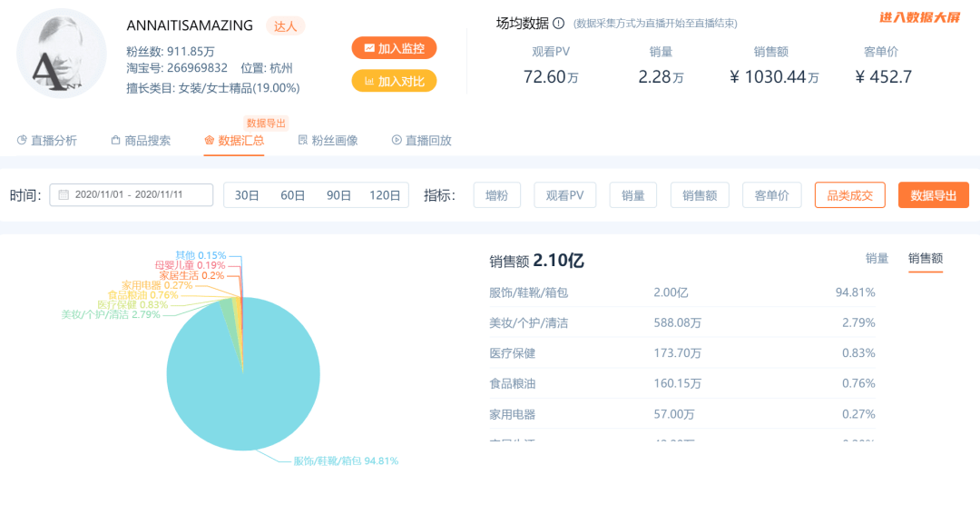
Task: Switch the category table to 销售额
Action: 926,258
